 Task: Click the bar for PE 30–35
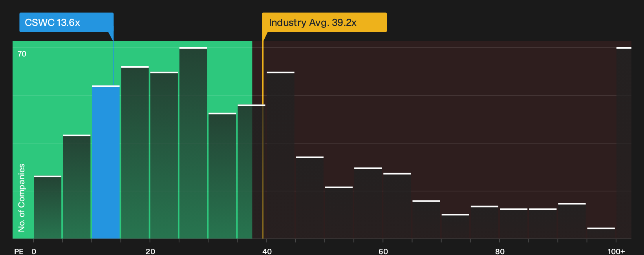222,176
